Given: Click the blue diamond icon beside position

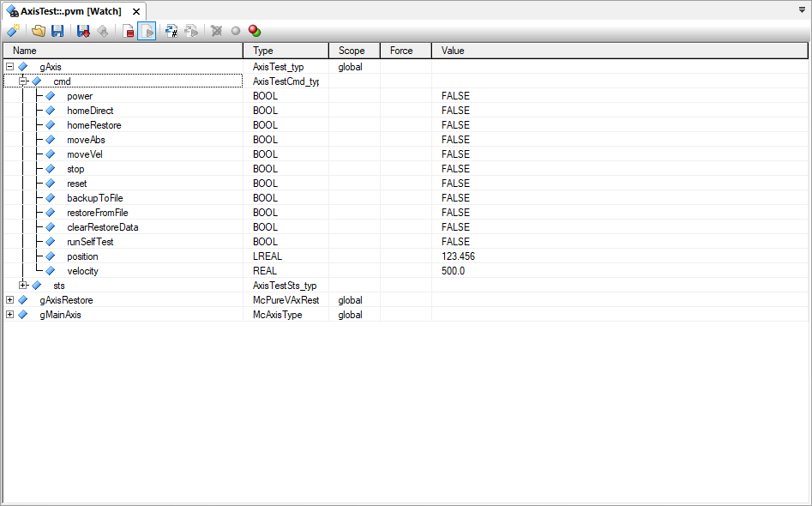Looking at the screenshot, I should (x=51, y=256).
